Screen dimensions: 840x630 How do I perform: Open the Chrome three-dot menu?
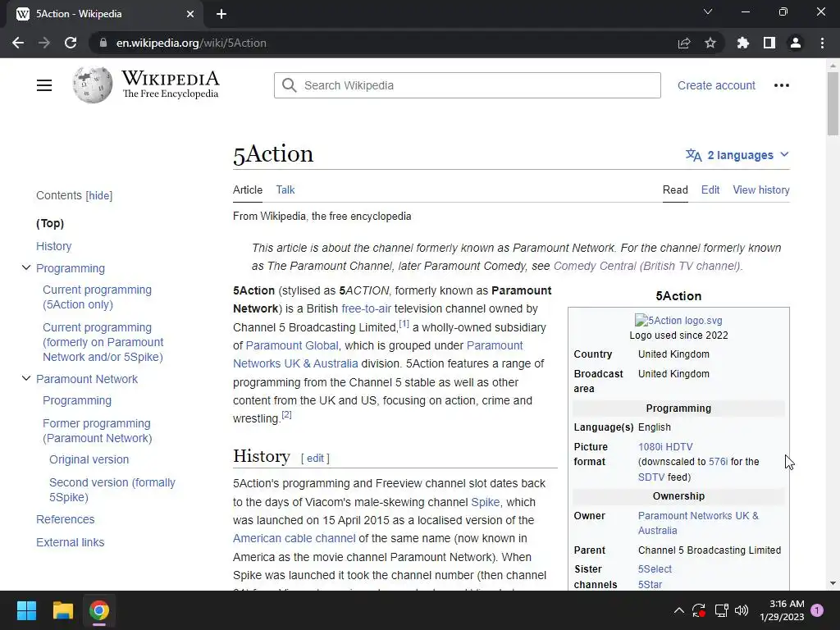click(822, 43)
